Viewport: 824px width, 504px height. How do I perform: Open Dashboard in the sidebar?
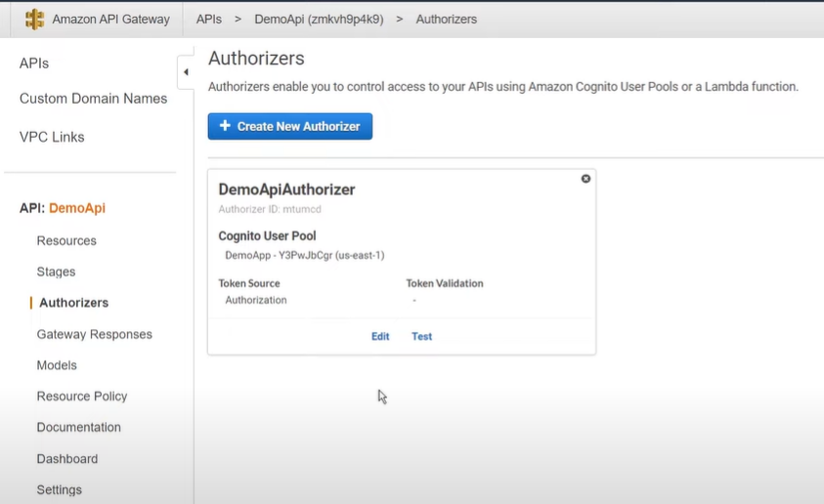point(67,459)
